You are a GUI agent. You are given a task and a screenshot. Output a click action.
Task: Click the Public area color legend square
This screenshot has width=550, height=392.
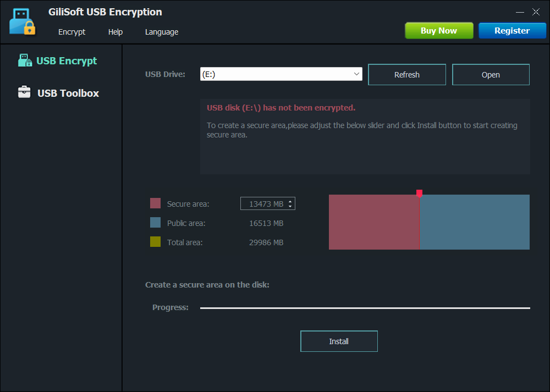[x=155, y=222]
